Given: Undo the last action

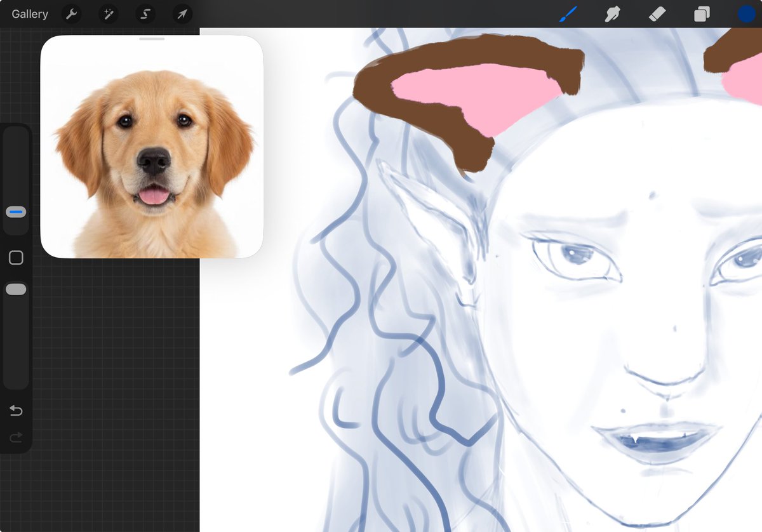Looking at the screenshot, I should 16,411.
